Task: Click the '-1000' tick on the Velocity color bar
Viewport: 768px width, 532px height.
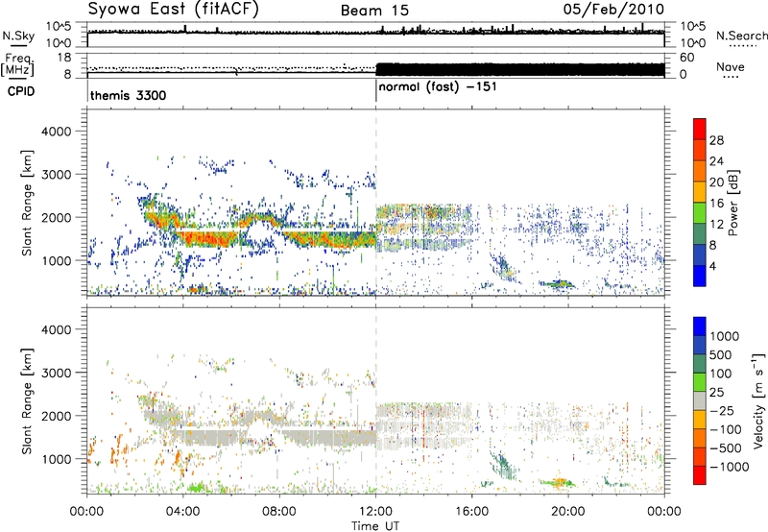Action: pyautogui.click(x=729, y=467)
